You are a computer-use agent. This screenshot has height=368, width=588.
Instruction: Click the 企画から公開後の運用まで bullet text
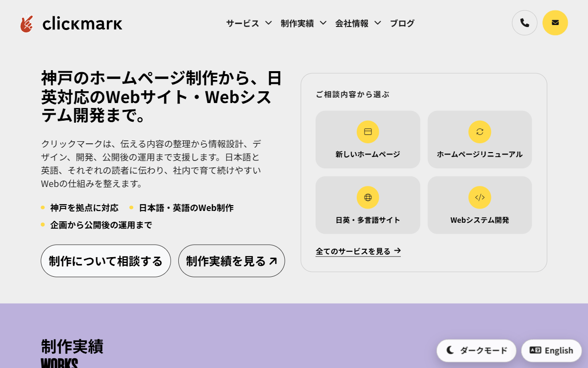[x=101, y=225]
